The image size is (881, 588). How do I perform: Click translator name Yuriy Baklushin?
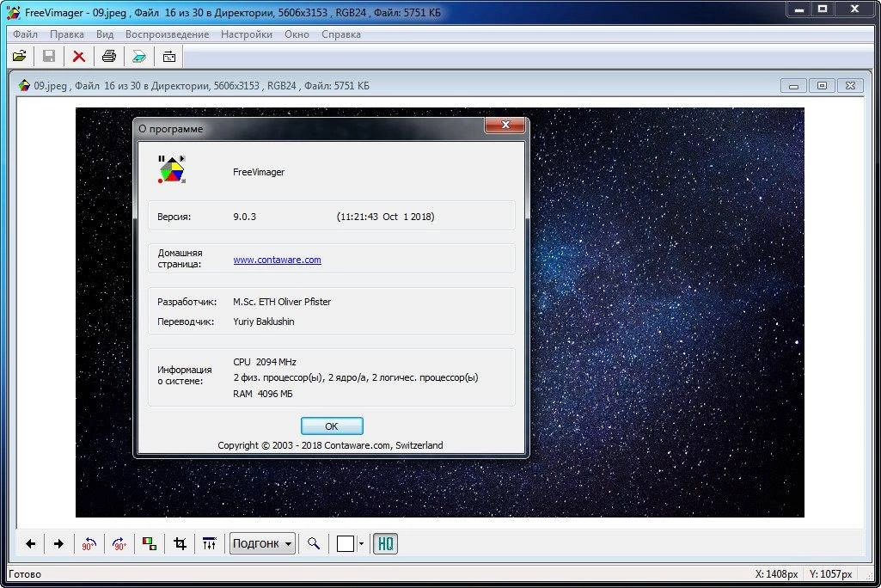tap(264, 322)
